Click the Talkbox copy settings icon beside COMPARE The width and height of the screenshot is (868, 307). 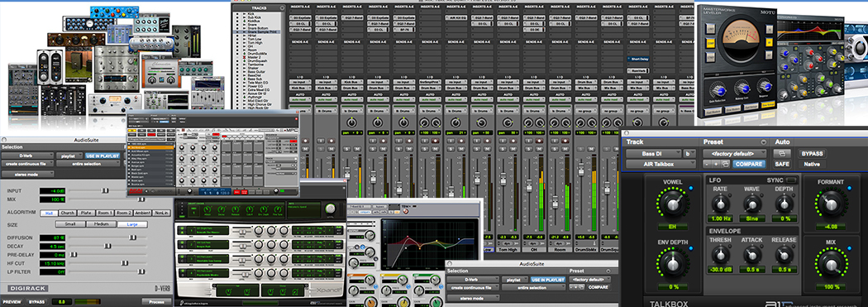click(x=725, y=164)
